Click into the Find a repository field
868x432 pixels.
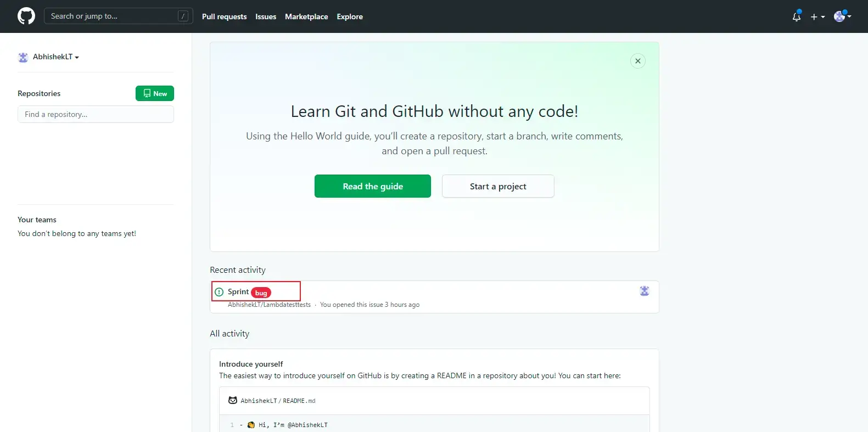coord(96,114)
